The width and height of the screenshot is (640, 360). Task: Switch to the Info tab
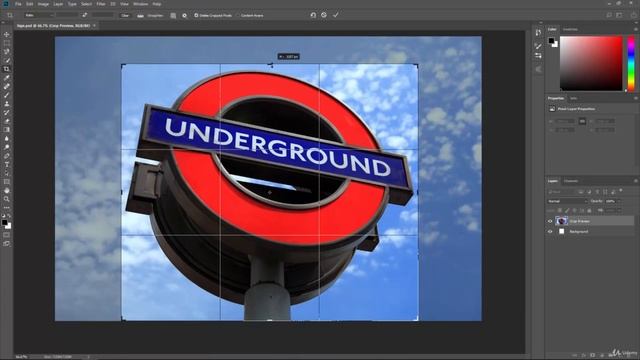point(573,98)
